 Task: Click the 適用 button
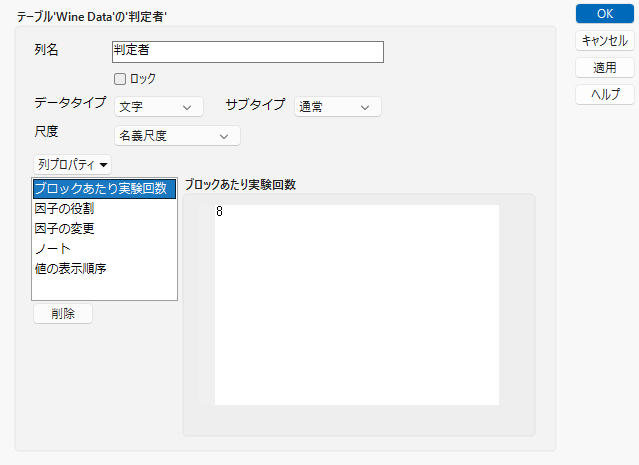pyautogui.click(x=605, y=67)
